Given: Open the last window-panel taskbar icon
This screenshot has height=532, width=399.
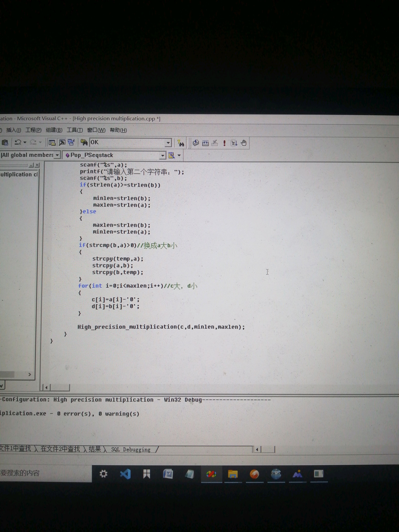Looking at the screenshot, I should click(319, 474).
